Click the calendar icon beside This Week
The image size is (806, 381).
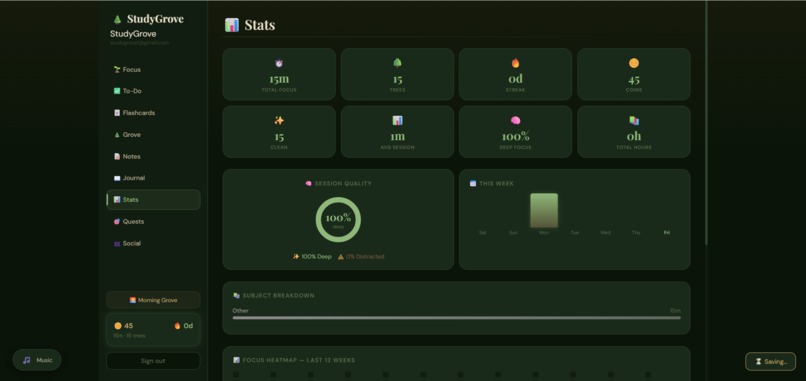pos(473,183)
